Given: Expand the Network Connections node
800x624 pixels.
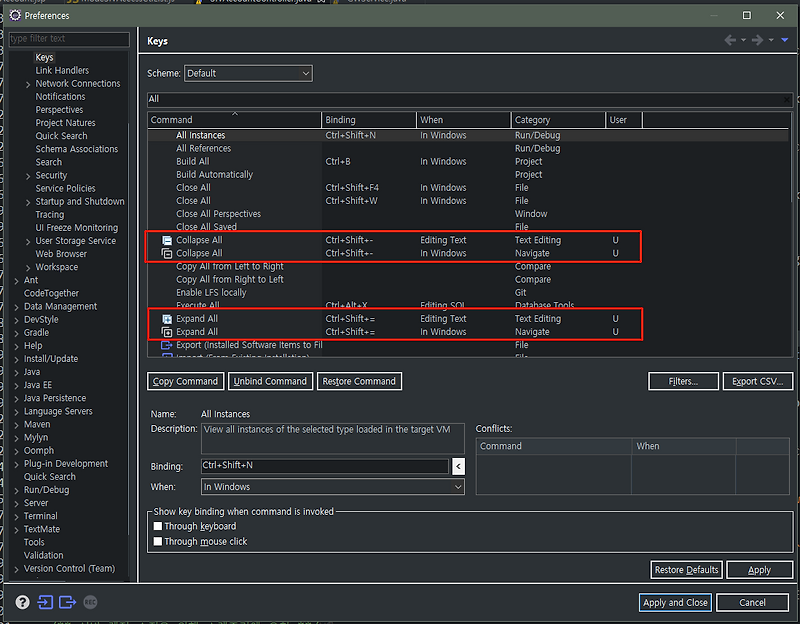Looking at the screenshot, I should point(28,84).
